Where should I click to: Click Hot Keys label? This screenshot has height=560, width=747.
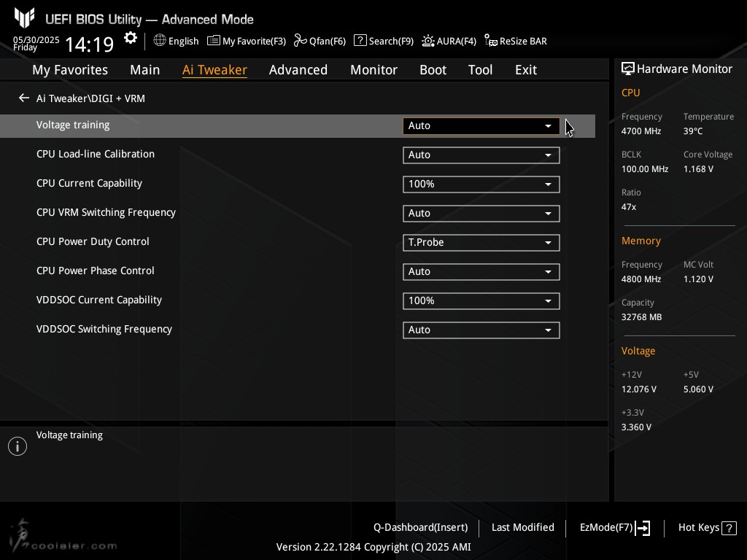pos(698,528)
